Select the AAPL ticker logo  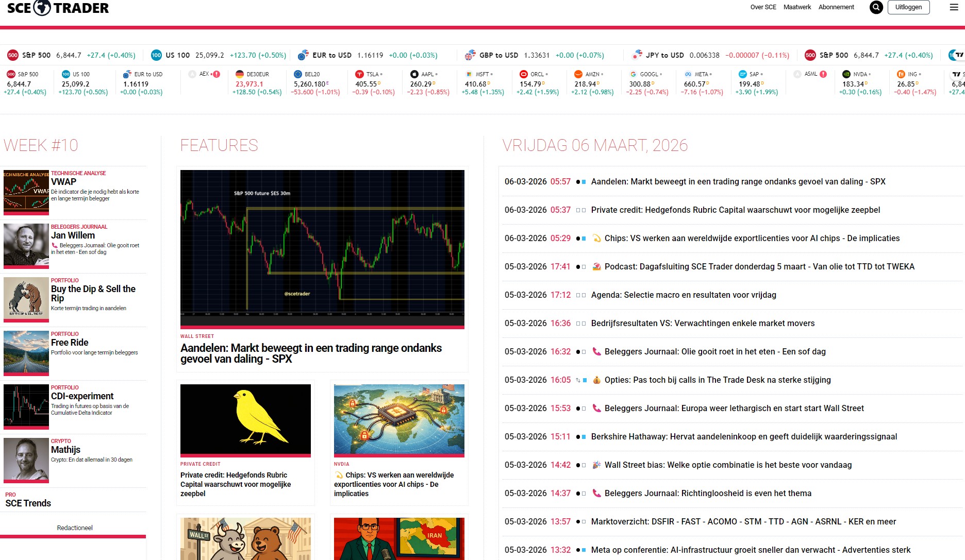pos(414,74)
